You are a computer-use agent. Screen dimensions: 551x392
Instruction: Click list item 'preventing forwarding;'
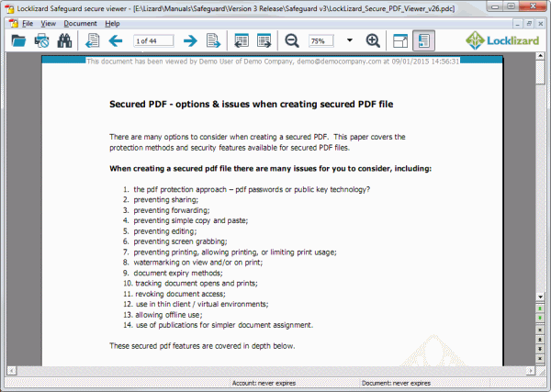(172, 210)
